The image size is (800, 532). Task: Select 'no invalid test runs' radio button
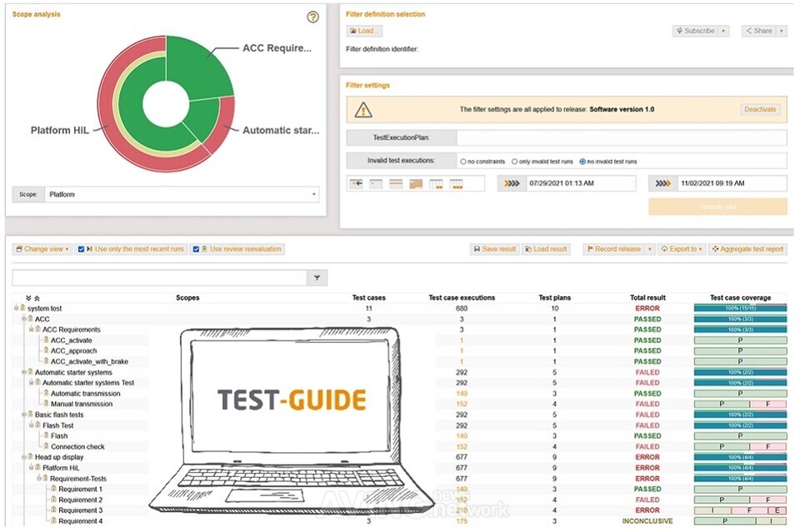582,162
